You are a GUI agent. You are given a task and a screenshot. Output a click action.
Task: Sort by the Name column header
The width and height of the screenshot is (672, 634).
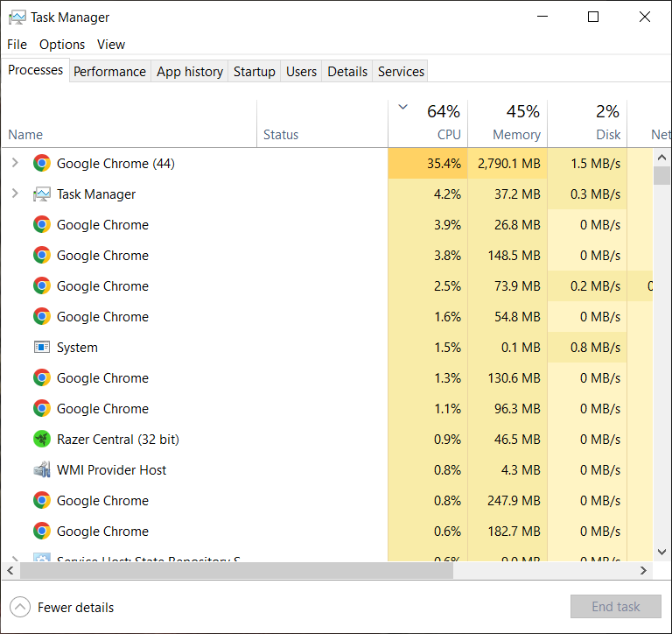pos(129,123)
